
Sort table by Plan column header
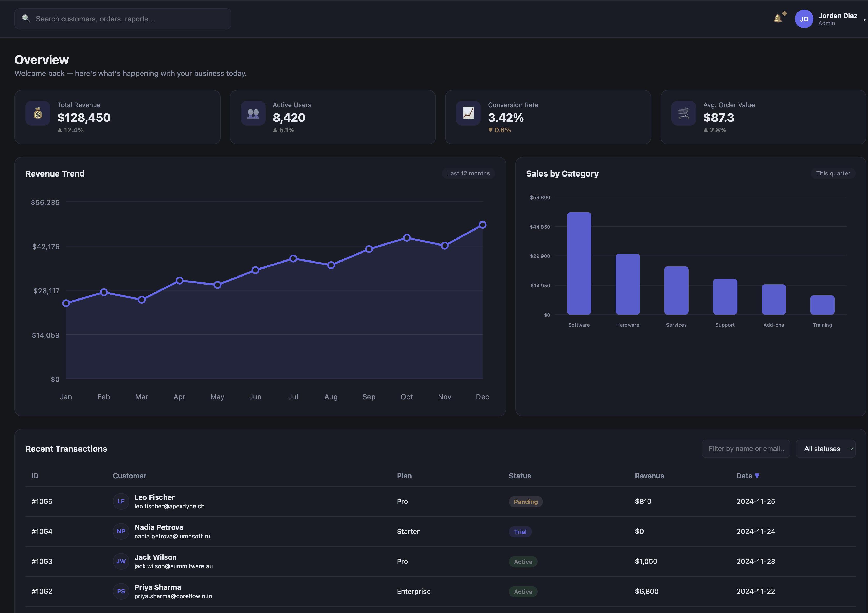coord(404,476)
